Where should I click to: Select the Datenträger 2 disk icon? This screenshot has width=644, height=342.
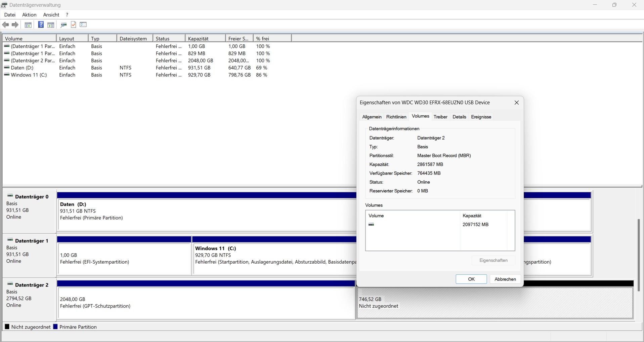point(10,284)
